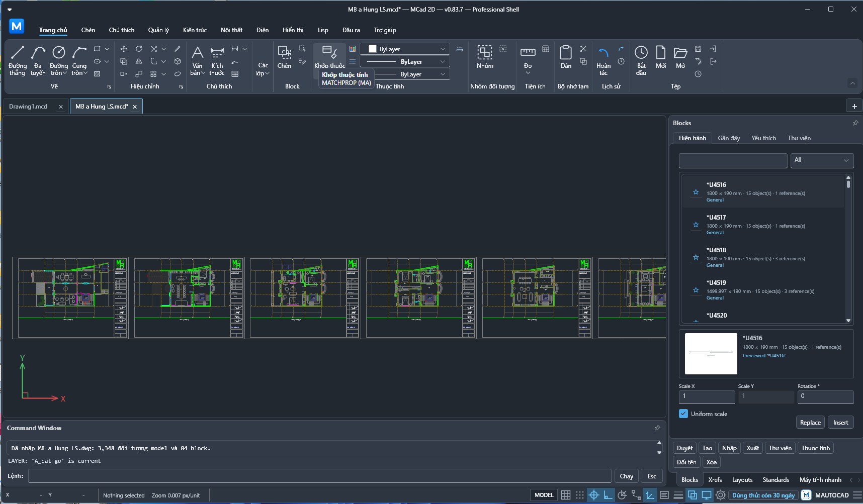The height and width of the screenshot is (504, 863).
Task: Click the Insert button
Action: (840, 423)
